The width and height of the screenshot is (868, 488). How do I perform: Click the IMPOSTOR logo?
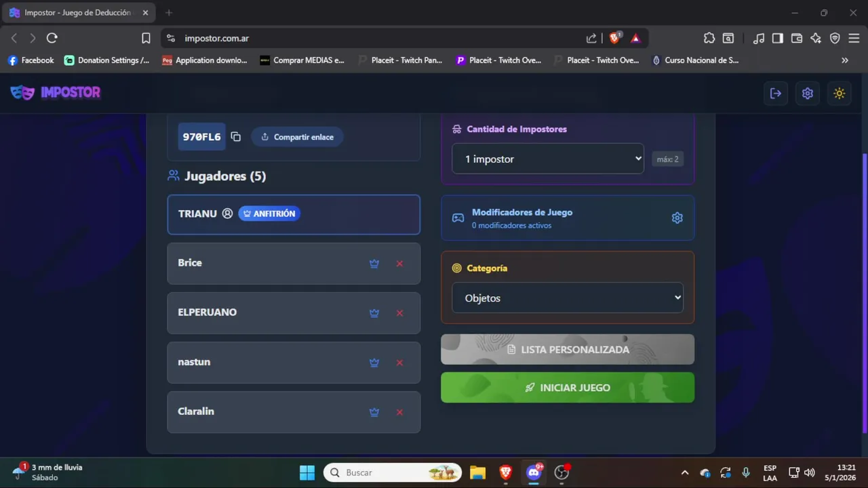point(56,93)
